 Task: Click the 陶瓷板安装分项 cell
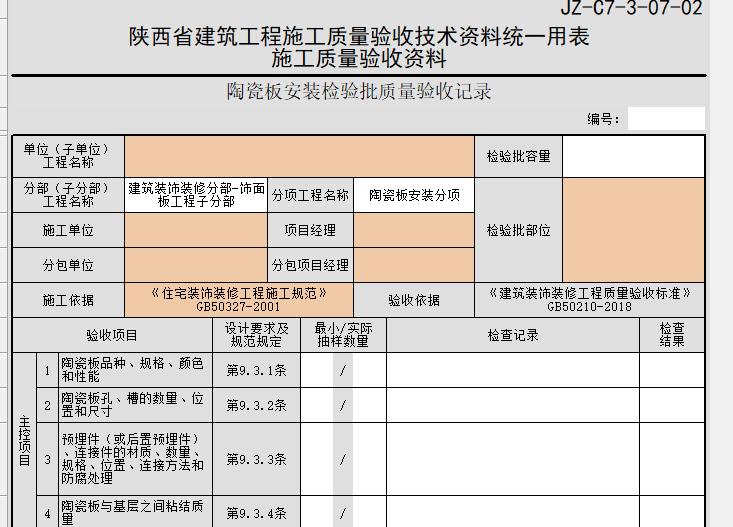[413, 195]
